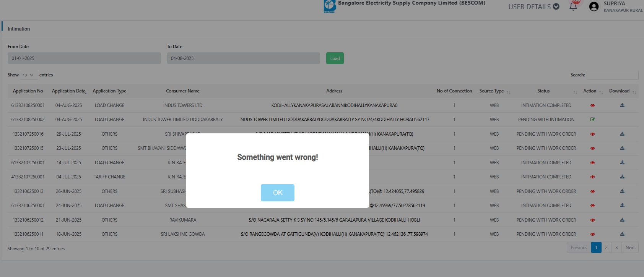Download file for application 61332106250001
Viewport: 644px width, 277px height.
(x=622, y=205)
